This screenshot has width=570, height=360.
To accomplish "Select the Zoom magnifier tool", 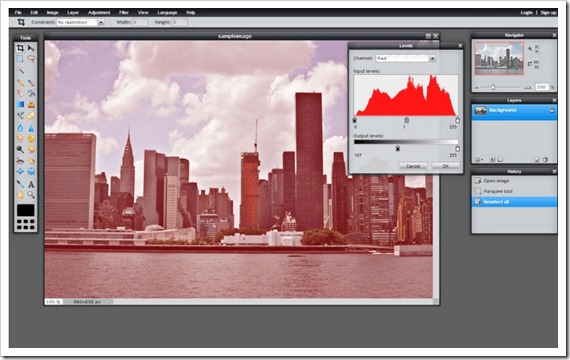I will click(31, 195).
